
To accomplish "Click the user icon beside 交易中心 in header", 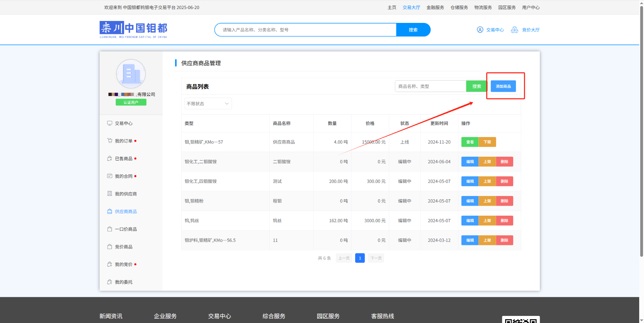I will click(x=480, y=30).
